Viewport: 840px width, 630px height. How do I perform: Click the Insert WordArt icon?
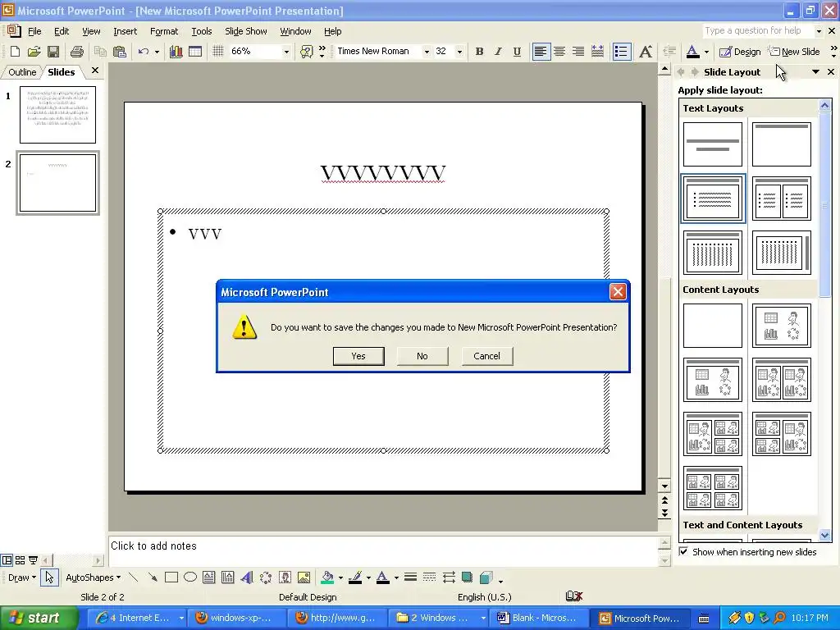pos(247,577)
